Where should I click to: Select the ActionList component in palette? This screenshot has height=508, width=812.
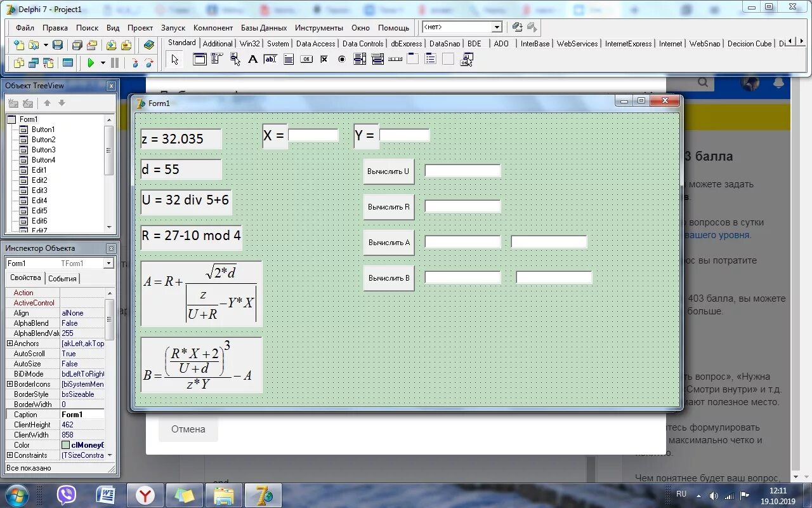pos(467,59)
